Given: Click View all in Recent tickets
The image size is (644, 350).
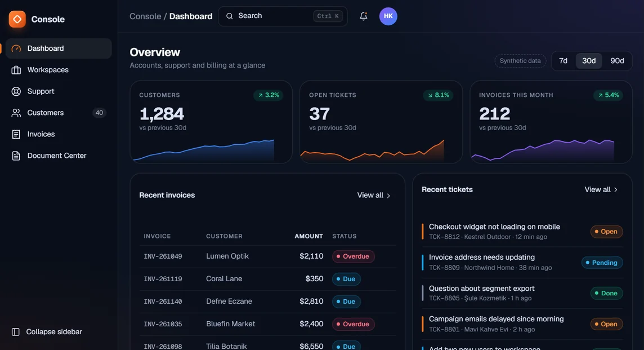Looking at the screenshot, I should [601, 189].
